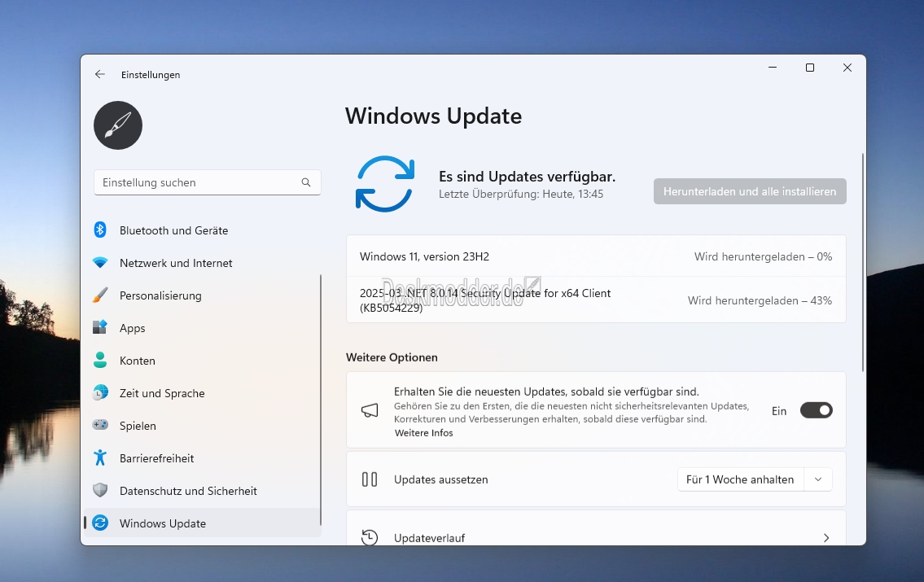
Task: Select Personalisierung in the sidebar
Action: coord(203,295)
